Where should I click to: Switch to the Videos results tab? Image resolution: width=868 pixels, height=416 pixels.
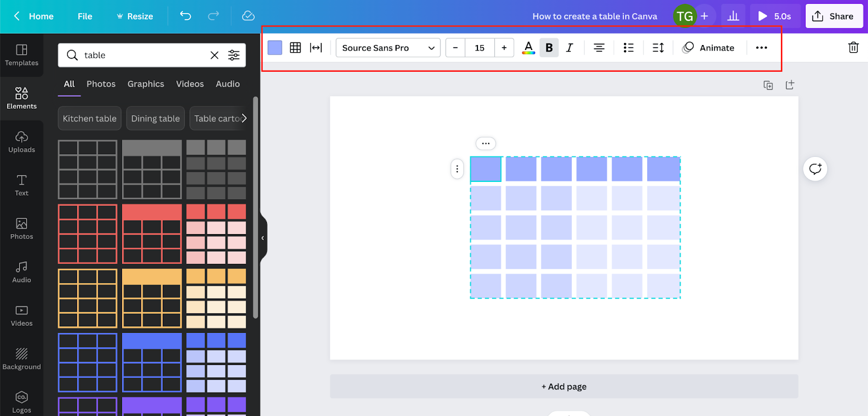point(190,84)
